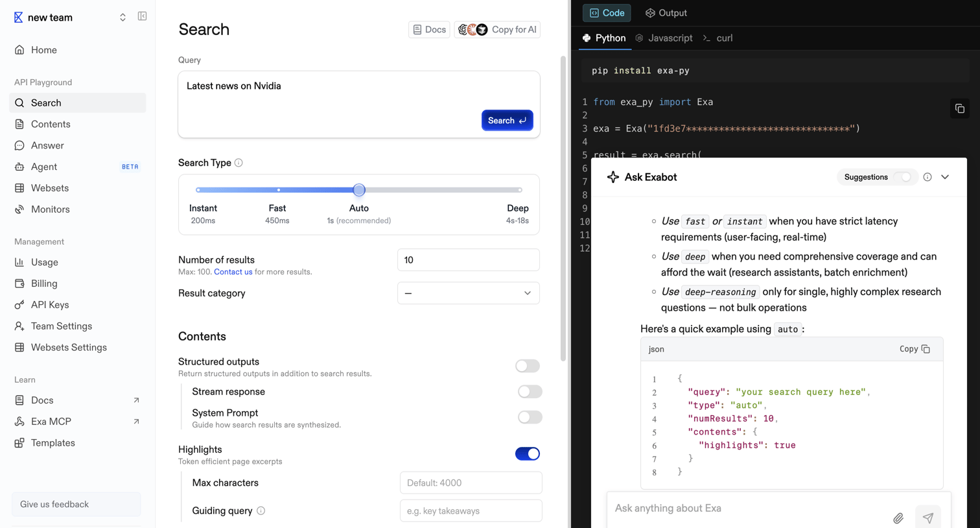Click the Guiding query input
The width and height of the screenshot is (980, 528).
pos(471,511)
